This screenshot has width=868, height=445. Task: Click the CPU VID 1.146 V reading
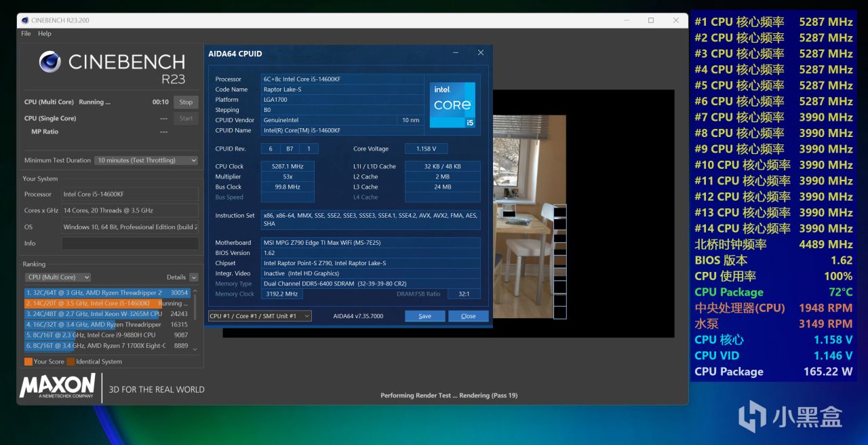tap(773, 355)
